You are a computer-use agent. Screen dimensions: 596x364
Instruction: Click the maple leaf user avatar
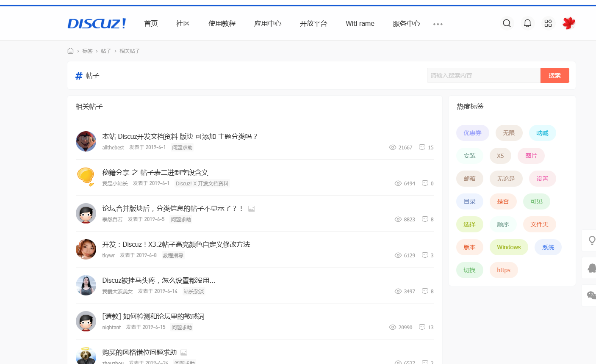click(x=569, y=23)
